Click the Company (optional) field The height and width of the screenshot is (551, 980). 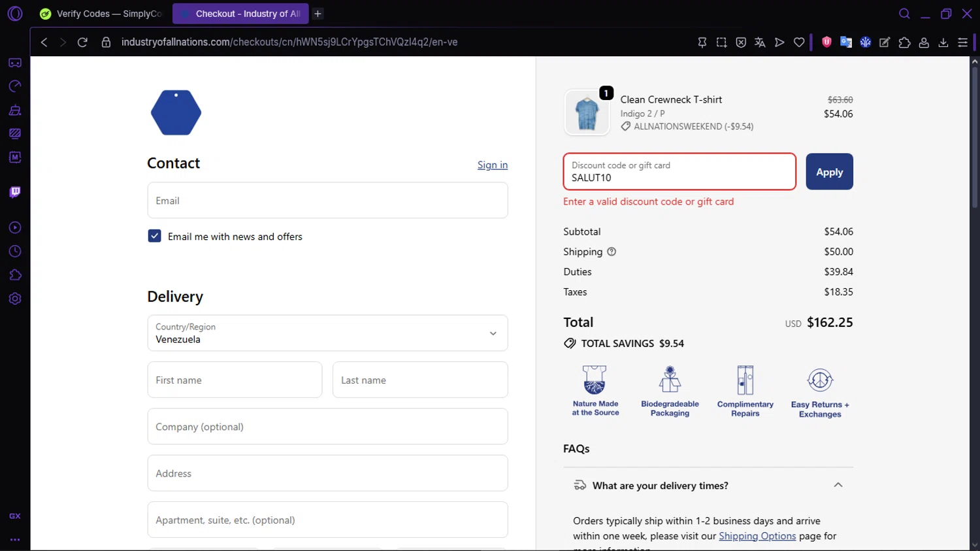pos(327,427)
